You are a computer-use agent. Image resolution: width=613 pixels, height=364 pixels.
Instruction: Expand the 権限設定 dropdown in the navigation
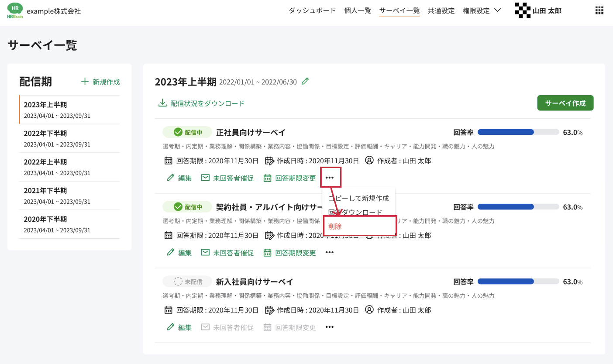tap(481, 10)
